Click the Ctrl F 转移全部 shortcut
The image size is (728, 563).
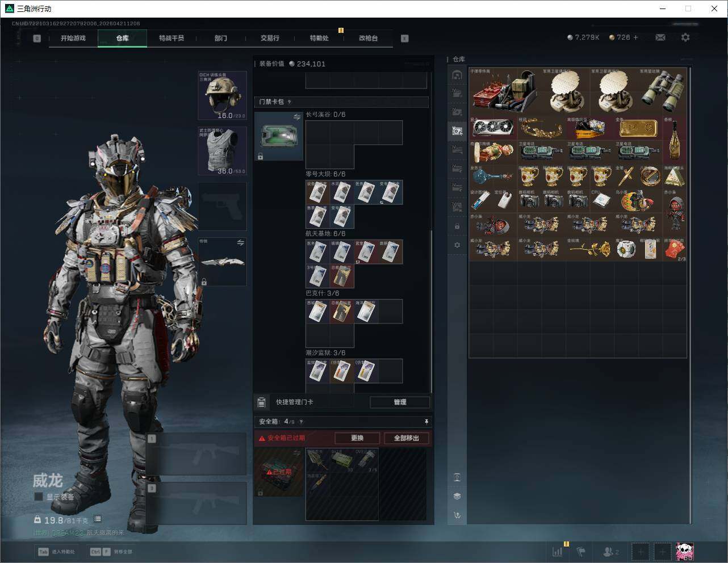(111, 552)
